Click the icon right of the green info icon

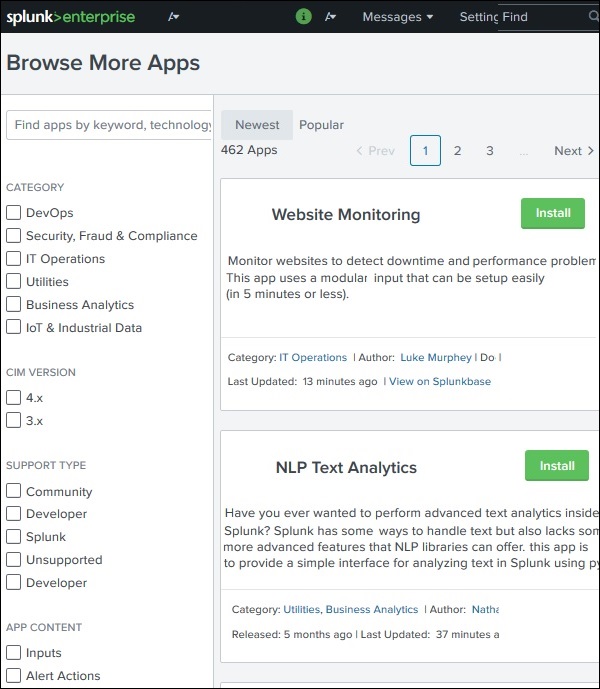[331, 16]
